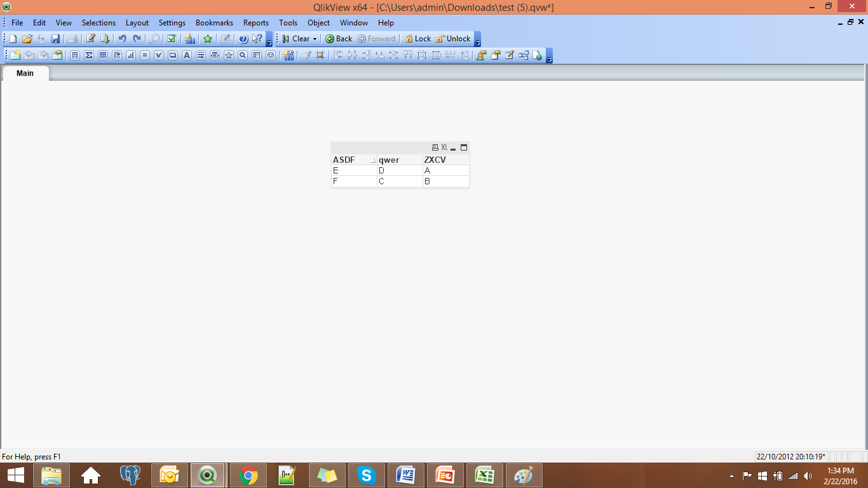Create Chart bar graph icon
This screenshot has width=868, height=488.
(131, 55)
